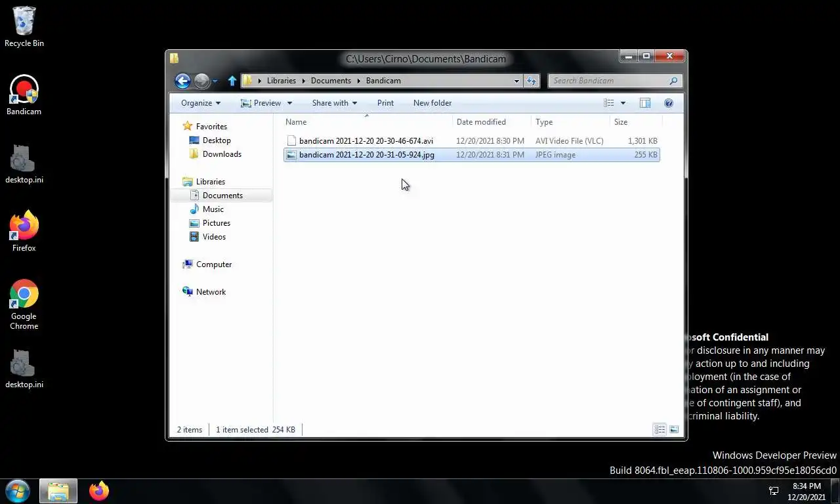Go up one folder level
This screenshot has width=840, height=504.
(x=232, y=81)
